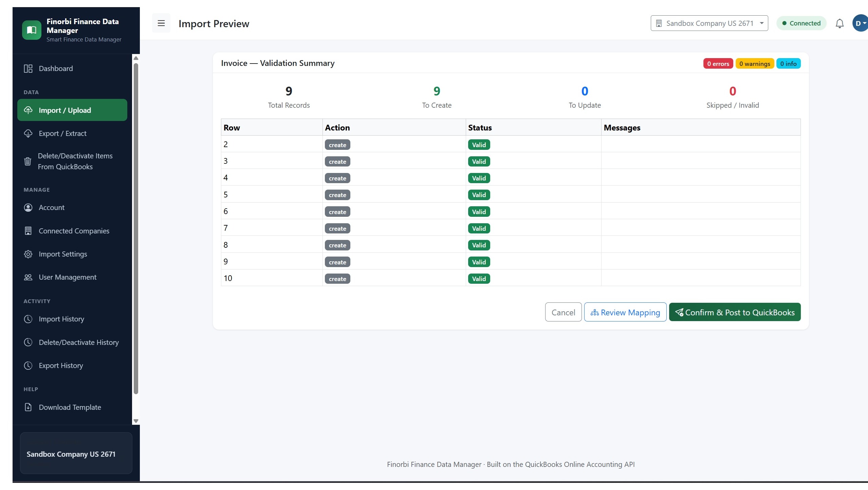The width and height of the screenshot is (868, 490).
Task: Click the send icon on Confirm button
Action: pos(679,312)
